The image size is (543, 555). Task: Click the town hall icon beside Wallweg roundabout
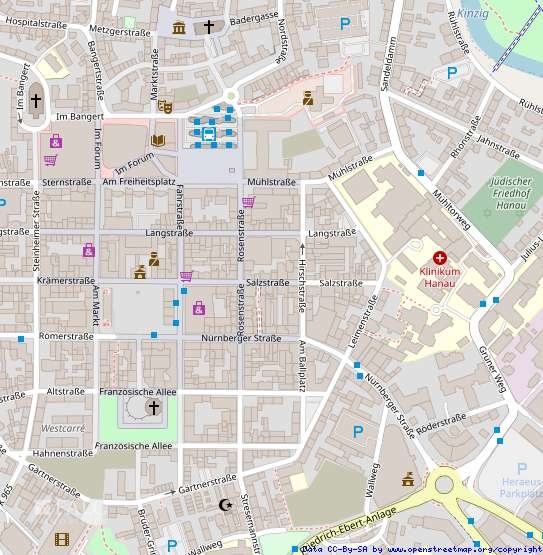click(408, 479)
